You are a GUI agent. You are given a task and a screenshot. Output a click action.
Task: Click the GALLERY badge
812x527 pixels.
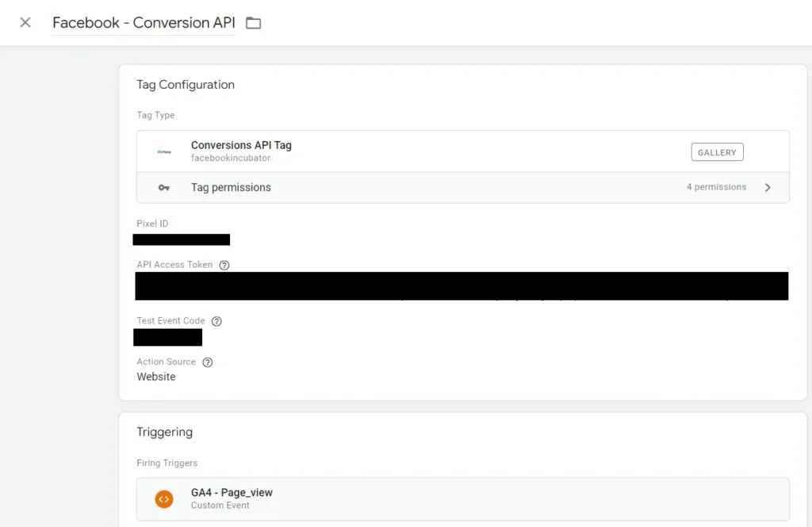(717, 152)
